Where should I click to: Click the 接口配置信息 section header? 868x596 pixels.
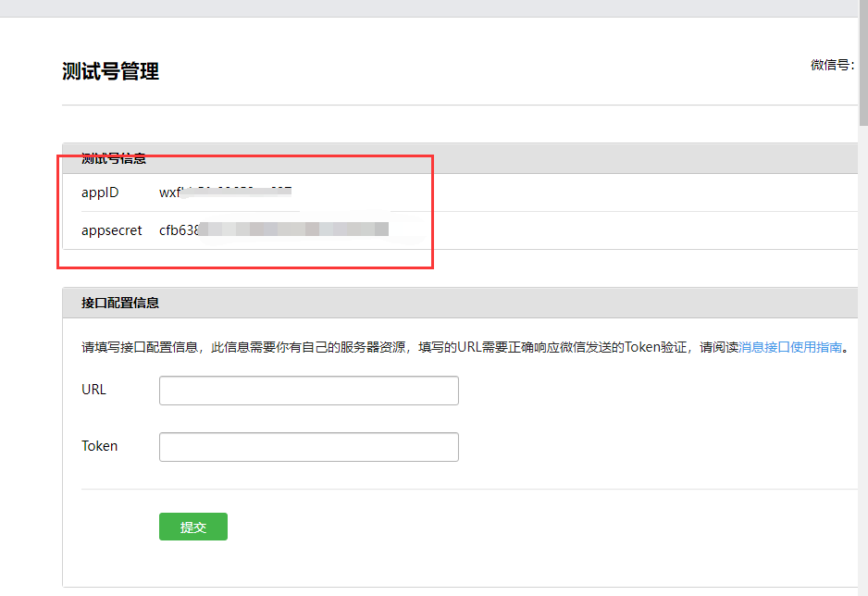(119, 302)
